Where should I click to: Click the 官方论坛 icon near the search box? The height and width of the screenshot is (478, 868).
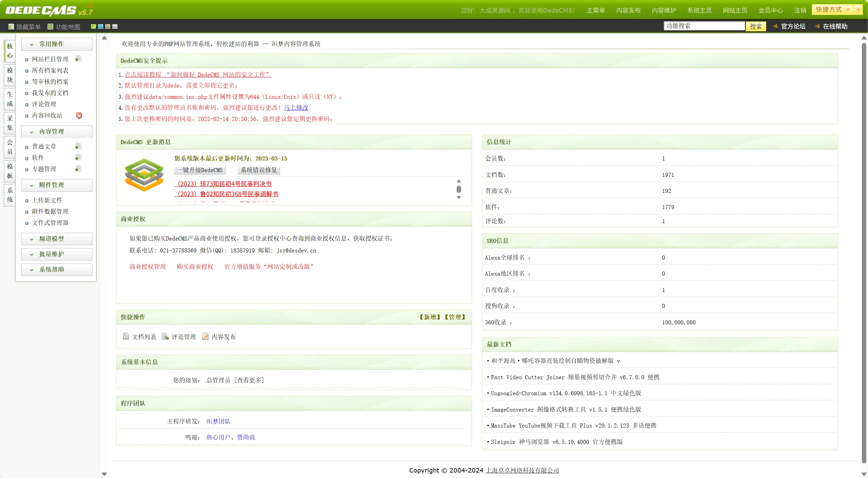(x=774, y=26)
